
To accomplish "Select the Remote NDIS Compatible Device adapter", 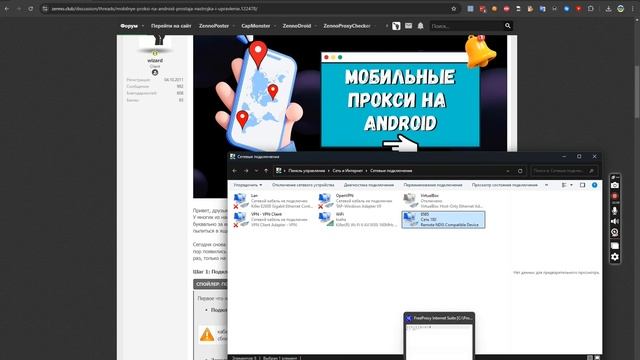I will tap(443, 220).
